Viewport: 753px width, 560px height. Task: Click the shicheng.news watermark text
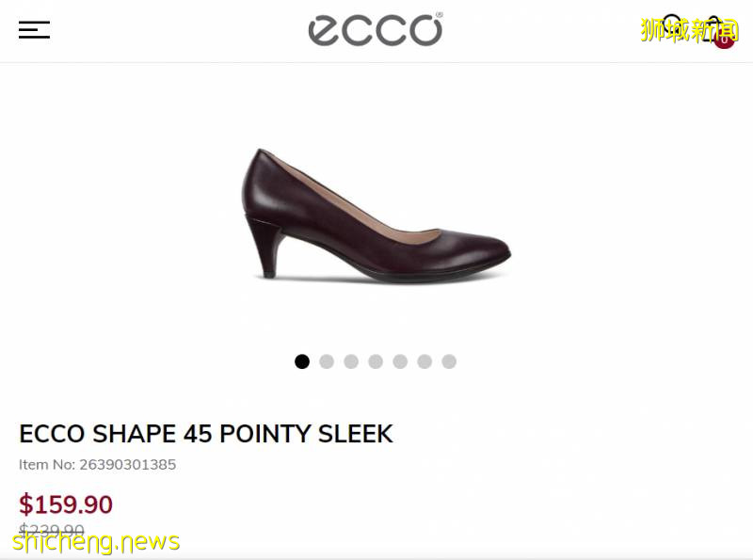(x=96, y=542)
